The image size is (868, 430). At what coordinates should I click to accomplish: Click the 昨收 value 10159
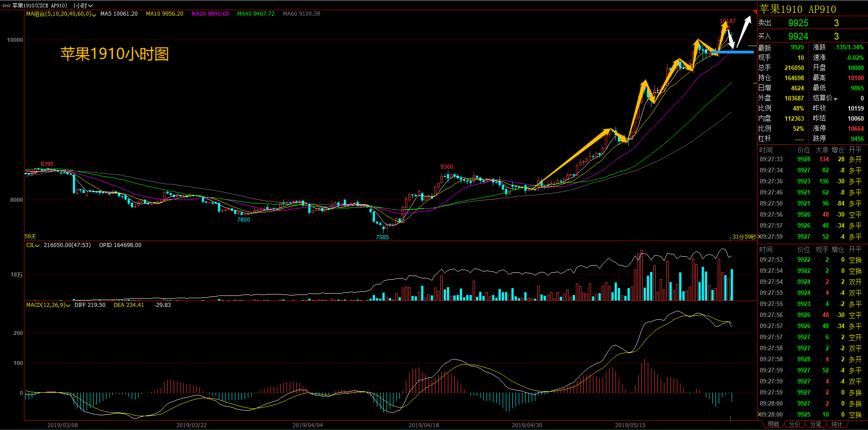(856, 108)
